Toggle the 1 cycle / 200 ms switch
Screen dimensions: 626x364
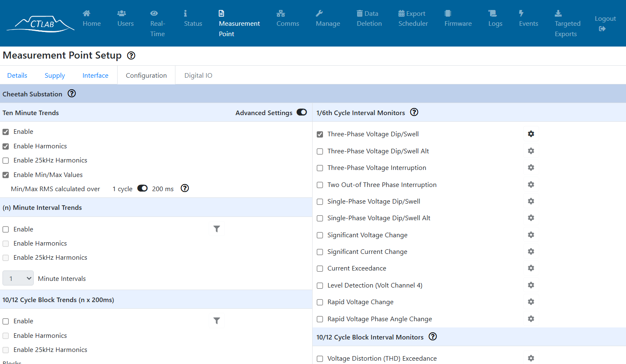tap(143, 188)
